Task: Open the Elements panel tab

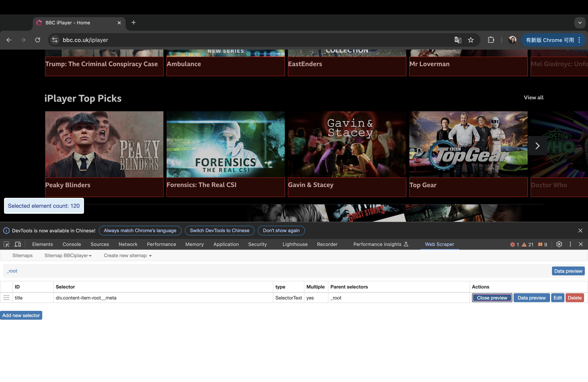Action: click(42, 244)
